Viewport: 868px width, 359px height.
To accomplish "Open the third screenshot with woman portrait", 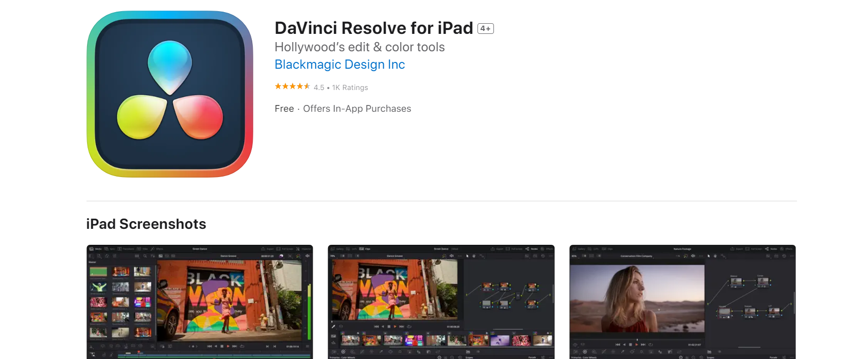I will pos(682,302).
